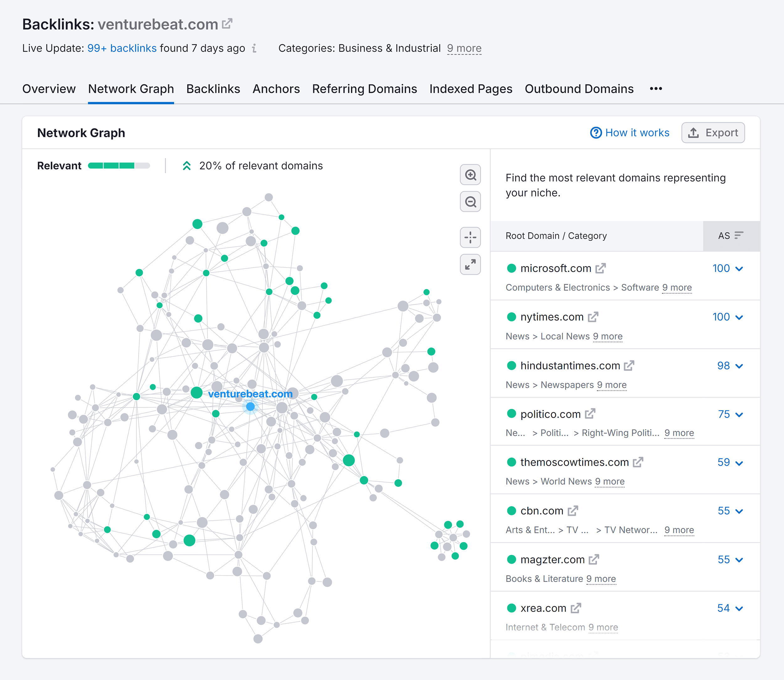Show 9 more categories for themoscowtimes.com

click(609, 481)
